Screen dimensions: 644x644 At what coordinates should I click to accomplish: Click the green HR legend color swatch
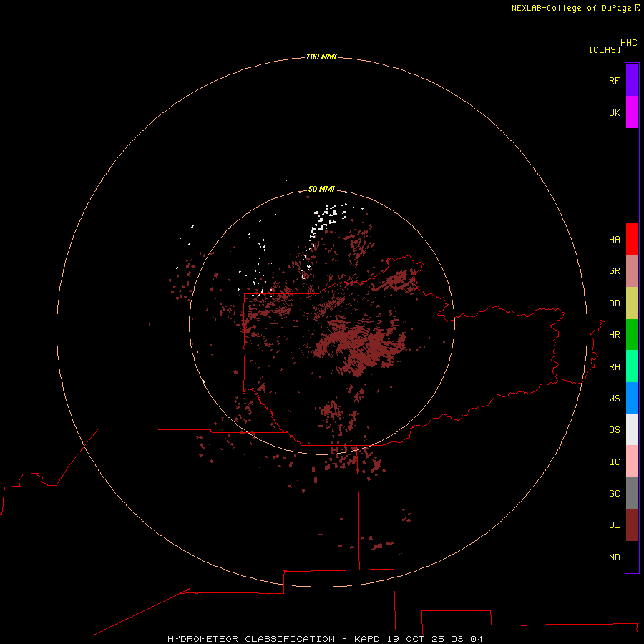[632, 335]
